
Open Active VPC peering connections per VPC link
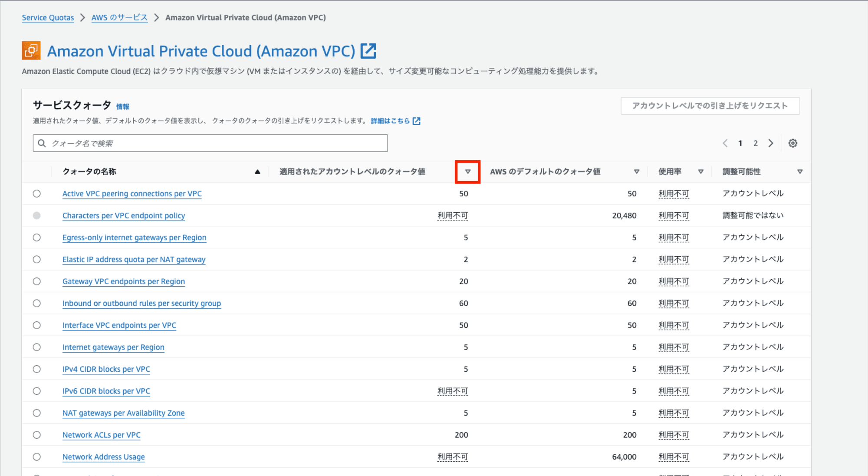pos(132,194)
